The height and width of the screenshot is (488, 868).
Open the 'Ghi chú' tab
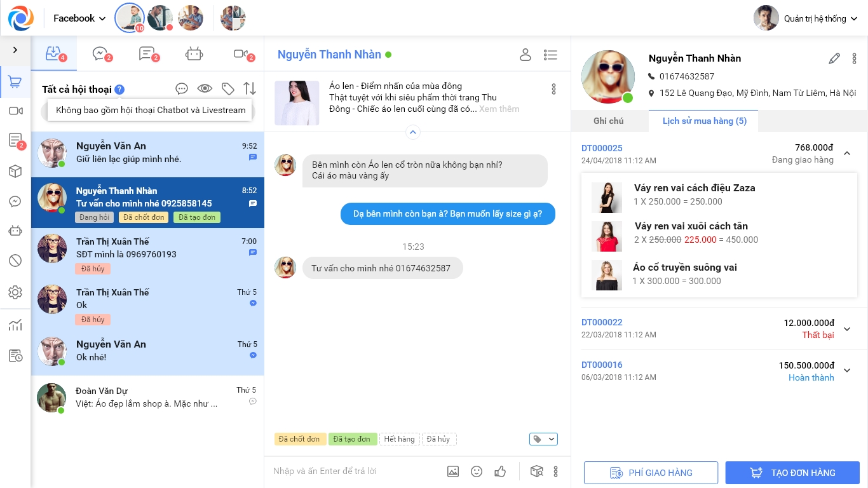pos(609,121)
